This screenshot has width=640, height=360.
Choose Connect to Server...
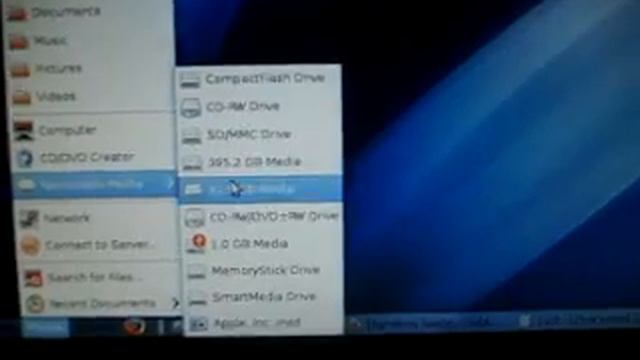click(98, 245)
